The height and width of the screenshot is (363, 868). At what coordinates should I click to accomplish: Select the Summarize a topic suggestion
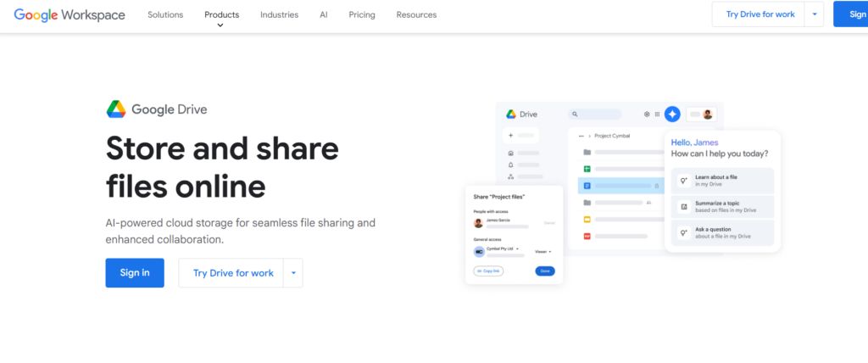[722, 206]
